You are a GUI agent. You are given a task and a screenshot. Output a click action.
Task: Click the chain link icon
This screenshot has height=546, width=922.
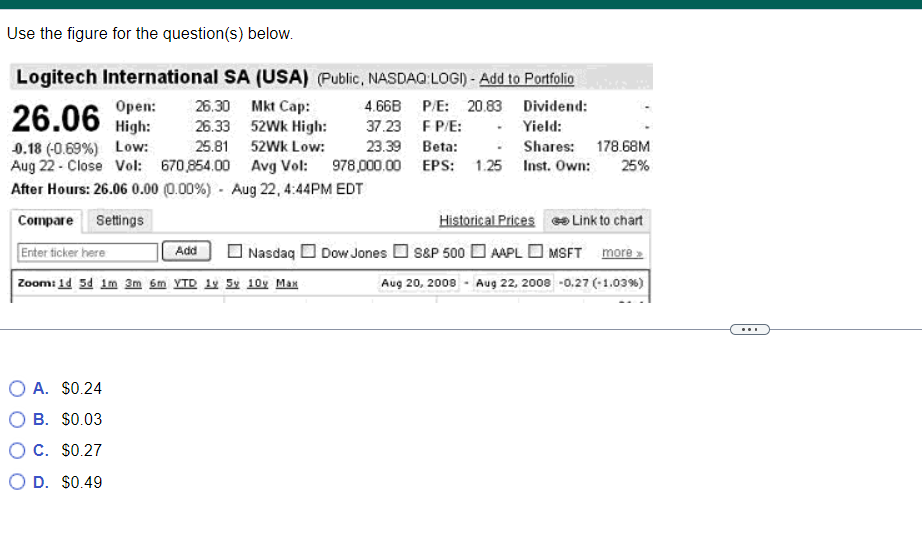click(x=560, y=221)
